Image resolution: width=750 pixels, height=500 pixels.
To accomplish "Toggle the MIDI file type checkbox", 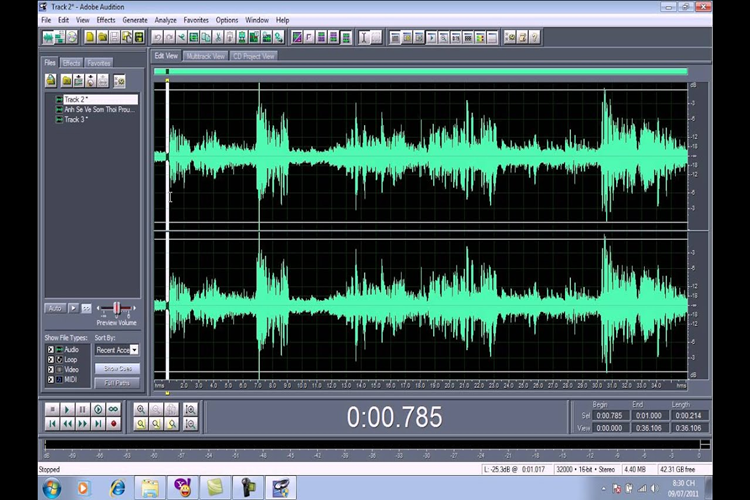I will pyautogui.click(x=51, y=379).
